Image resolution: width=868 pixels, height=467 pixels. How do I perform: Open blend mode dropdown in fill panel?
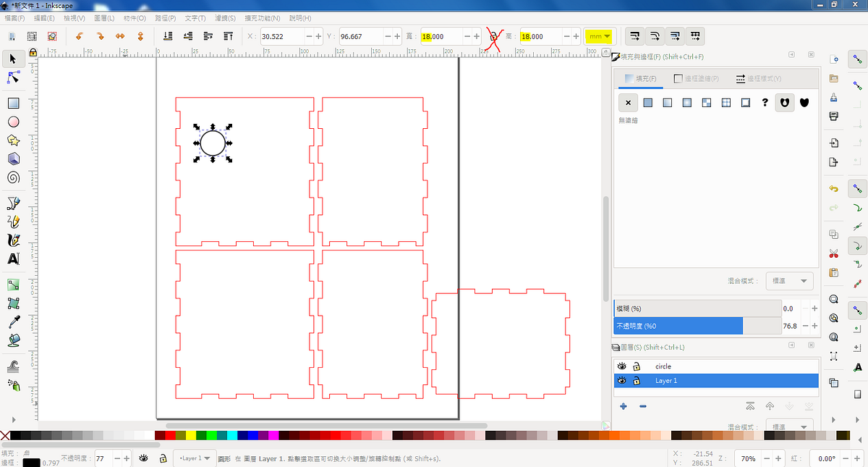click(x=789, y=280)
